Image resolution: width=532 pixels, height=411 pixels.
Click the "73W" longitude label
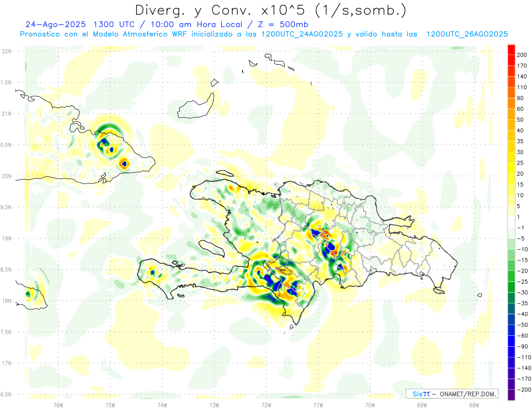tap(214, 405)
